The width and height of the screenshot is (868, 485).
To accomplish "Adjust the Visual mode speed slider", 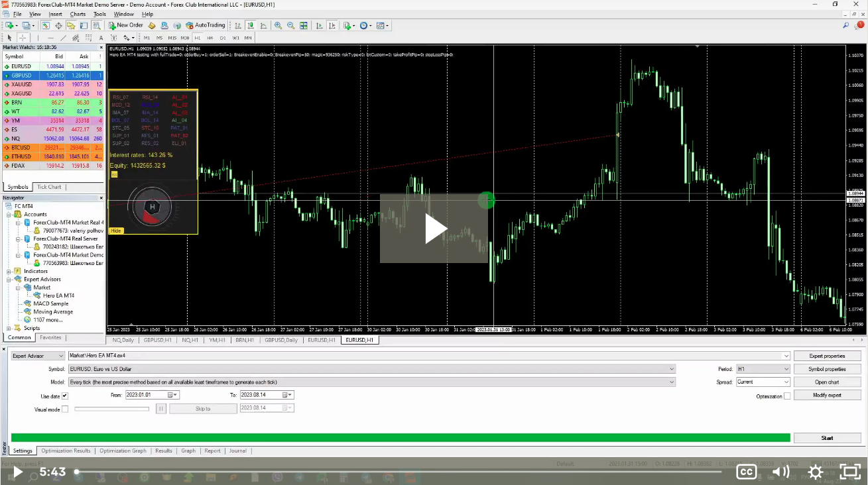I will [111, 408].
